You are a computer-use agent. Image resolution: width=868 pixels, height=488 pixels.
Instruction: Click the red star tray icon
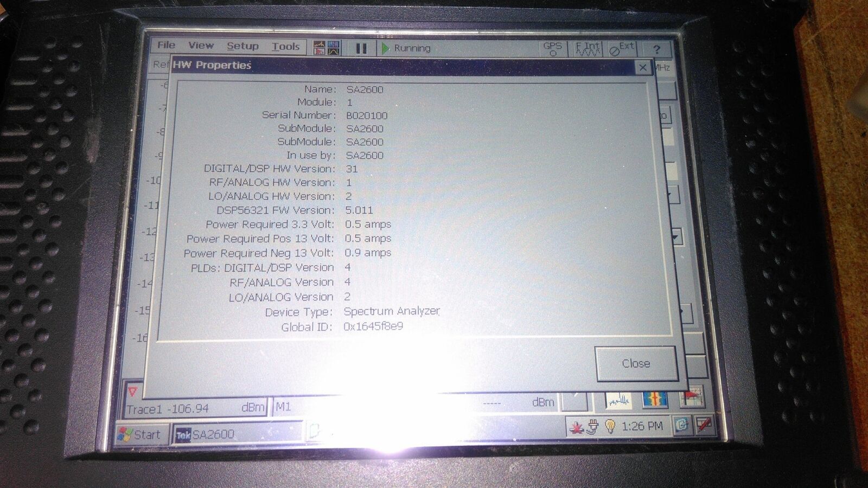[576, 428]
